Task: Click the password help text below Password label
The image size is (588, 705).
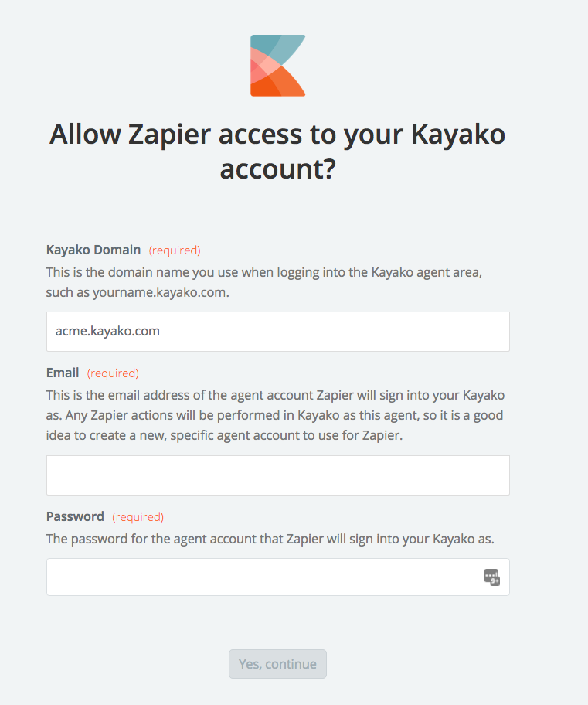Action: [270, 539]
